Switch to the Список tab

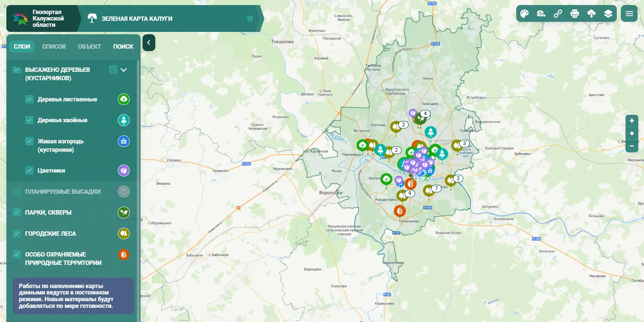(x=54, y=47)
